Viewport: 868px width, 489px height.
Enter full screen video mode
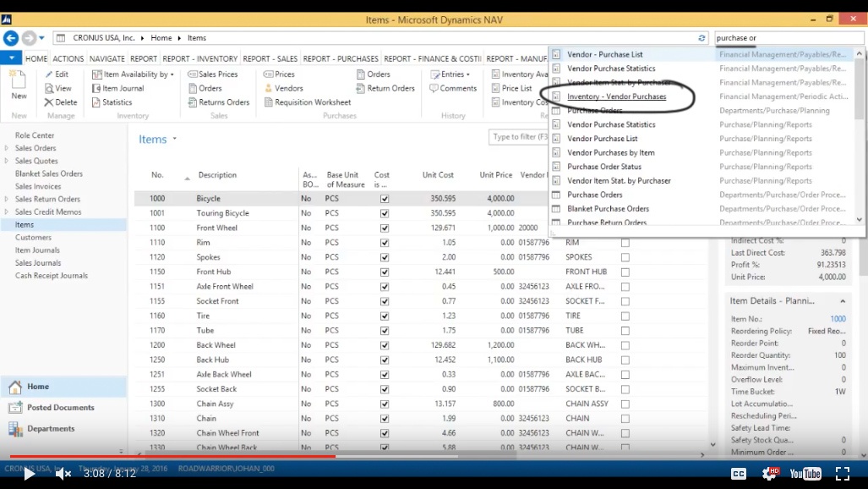click(843, 474)
